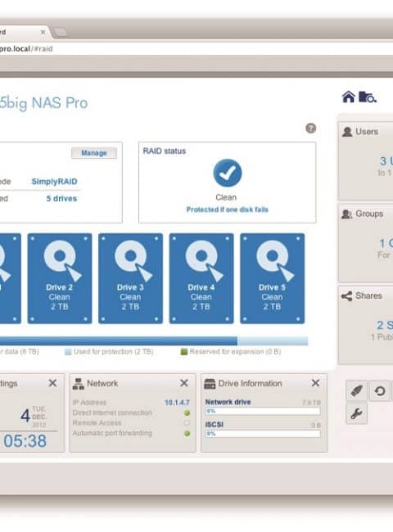The image size is (393, 532).
Task: Click Remote Access status indicator
Action: point(187,423)
